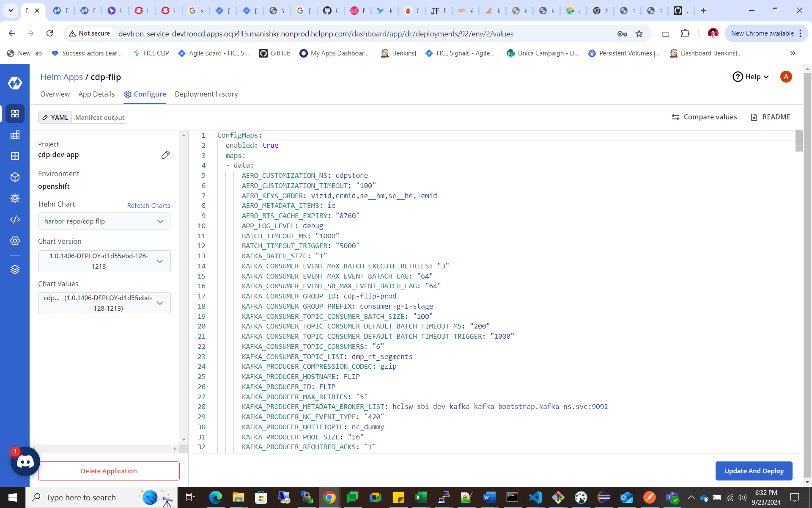Image resolution: width=812 pixels, height=508 pixels.
Task: Switch view to YAML mode
Action: tap(55, 117)
